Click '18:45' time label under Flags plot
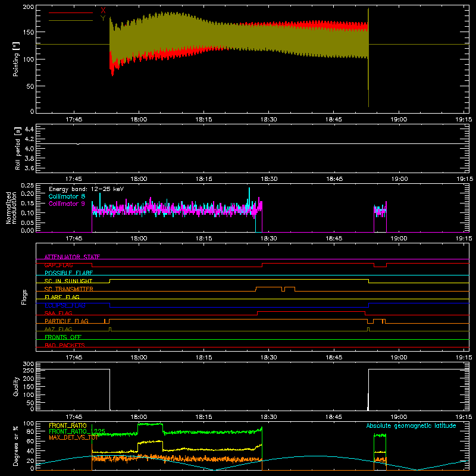The height and width of the screenshot is (476, 476). pos(334,358)
